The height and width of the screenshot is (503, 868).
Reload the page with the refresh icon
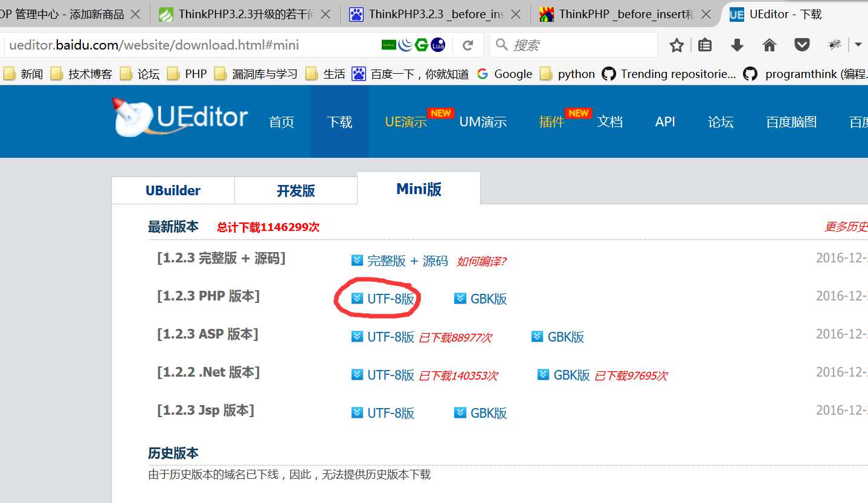[x=468, y=45]
